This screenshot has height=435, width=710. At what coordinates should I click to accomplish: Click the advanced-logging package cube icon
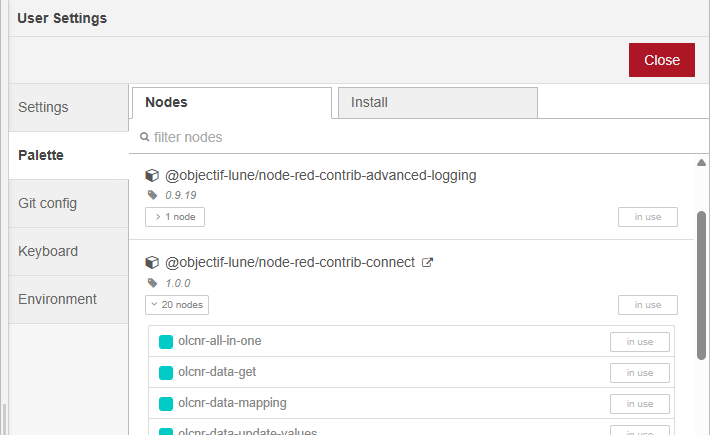(x=152, y=175)
